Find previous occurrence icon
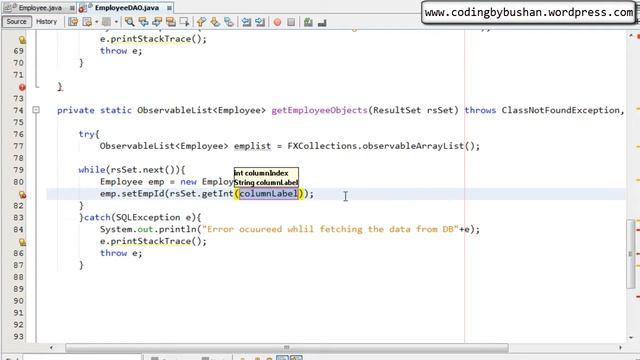640x360 pixels. [143, 22]
